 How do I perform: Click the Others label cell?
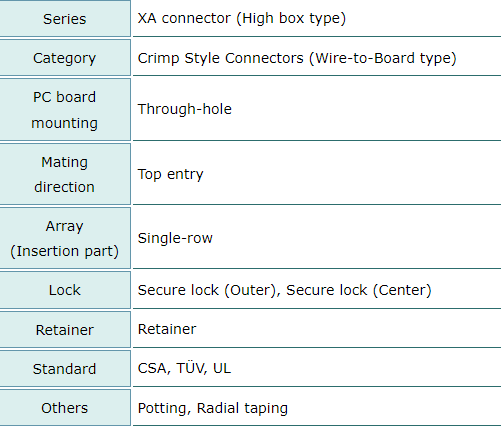65,408
